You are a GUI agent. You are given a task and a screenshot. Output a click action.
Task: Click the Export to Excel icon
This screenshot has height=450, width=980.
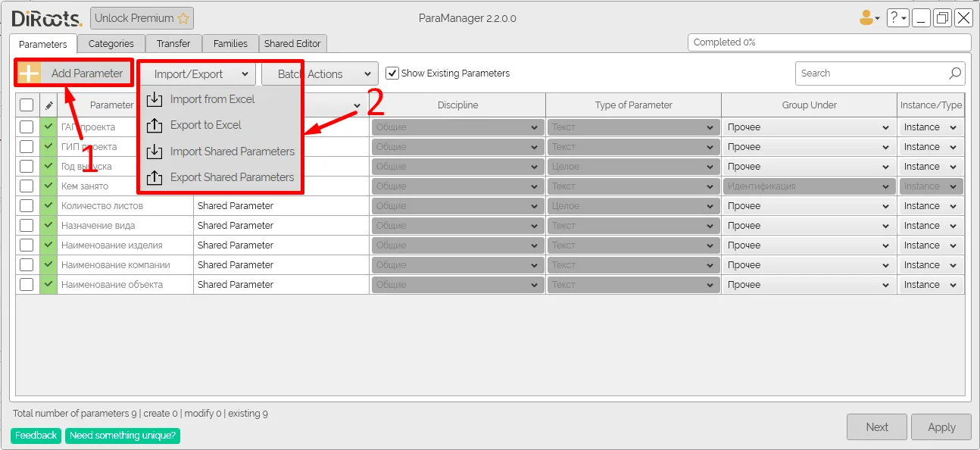pyautogui.click(x=154, y=125)
